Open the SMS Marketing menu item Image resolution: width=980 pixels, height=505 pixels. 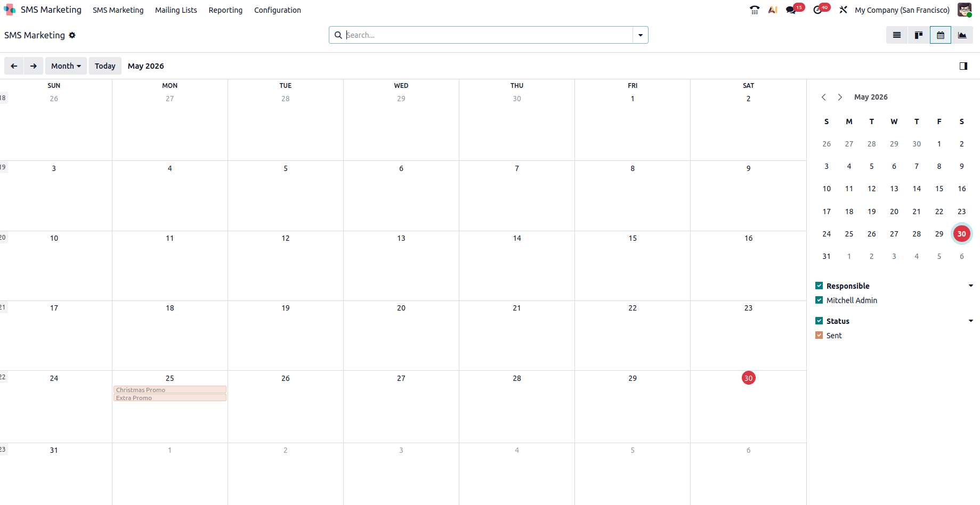click(x=118, y=10)
